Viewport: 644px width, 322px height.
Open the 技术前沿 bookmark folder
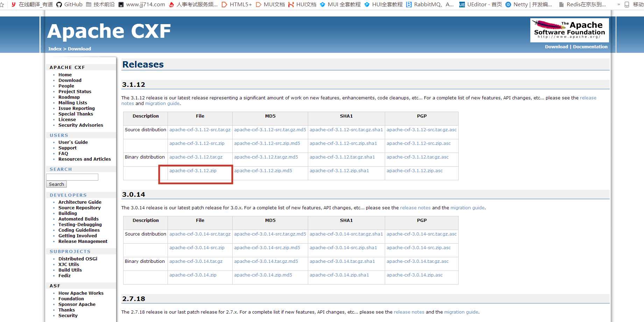[x=100, y=5]
